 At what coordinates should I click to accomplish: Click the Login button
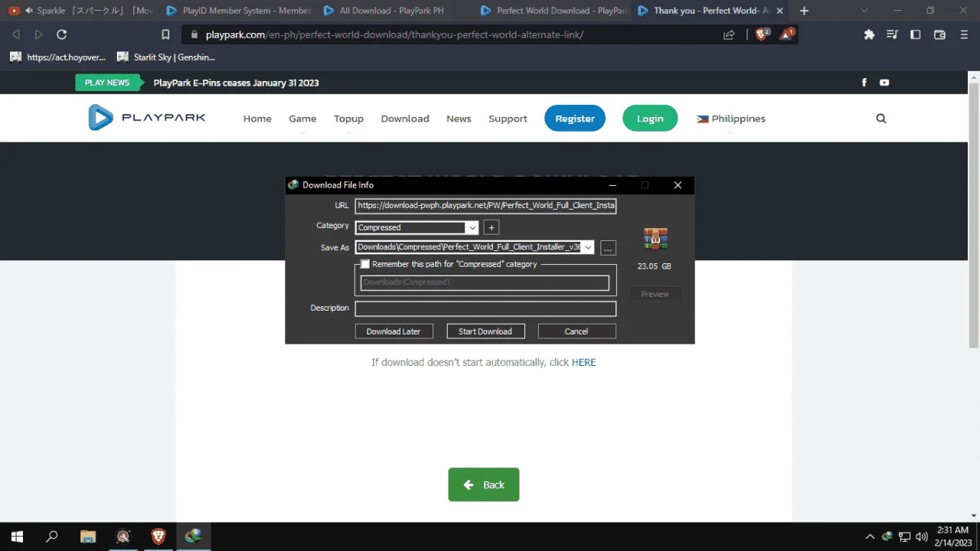pyautogui.click(x=650, y=119)
